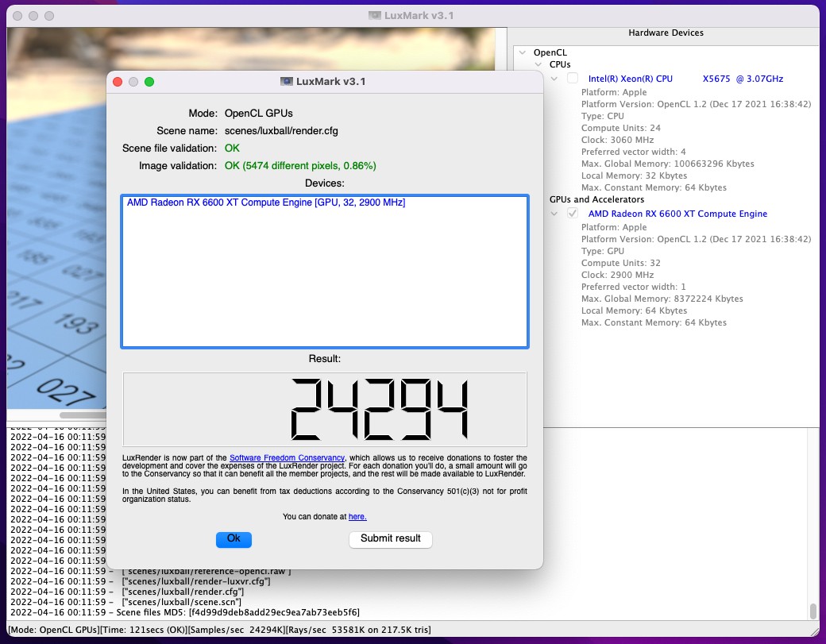Click the "OpenCL GPUs" mode value in dialog
The image size is (826, 644).
click(x=259, y=114)
